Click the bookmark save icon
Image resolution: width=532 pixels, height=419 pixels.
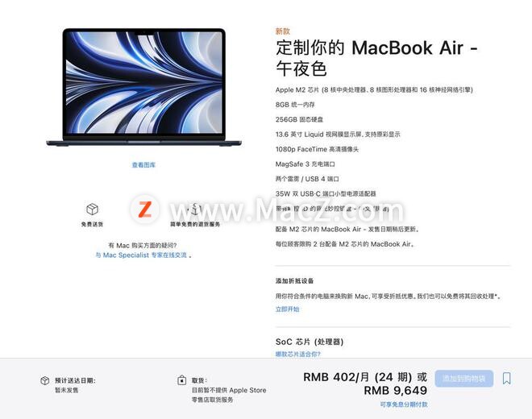506,378
